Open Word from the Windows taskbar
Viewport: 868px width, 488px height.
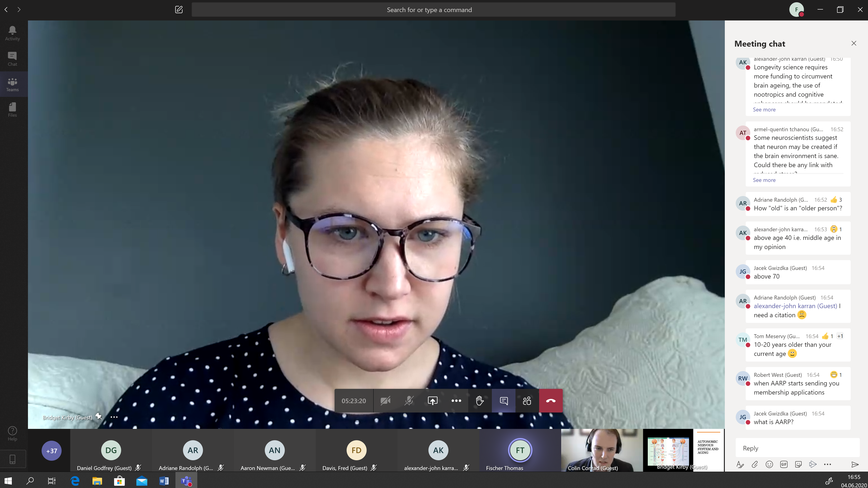coord(164,481)
